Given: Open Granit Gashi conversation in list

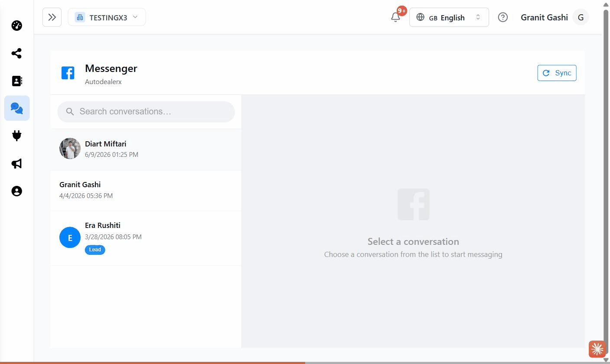Looking at the screenshot, I should (146, 190).
